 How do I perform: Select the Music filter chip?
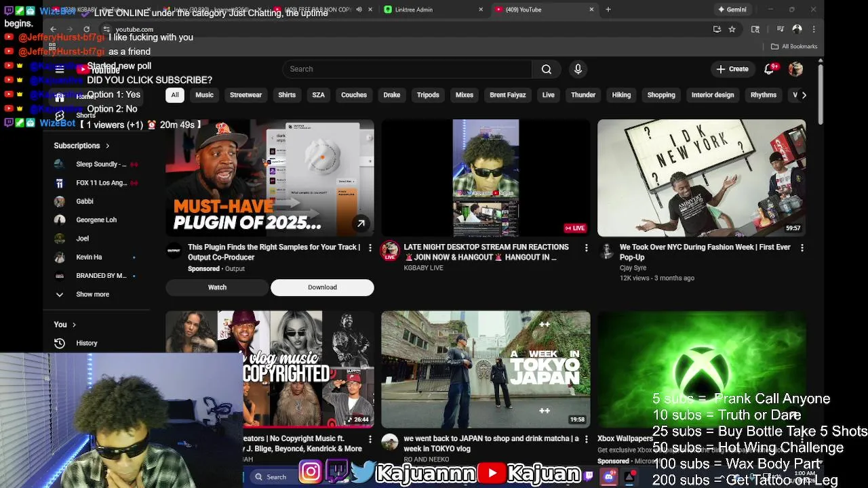(205, 95)
